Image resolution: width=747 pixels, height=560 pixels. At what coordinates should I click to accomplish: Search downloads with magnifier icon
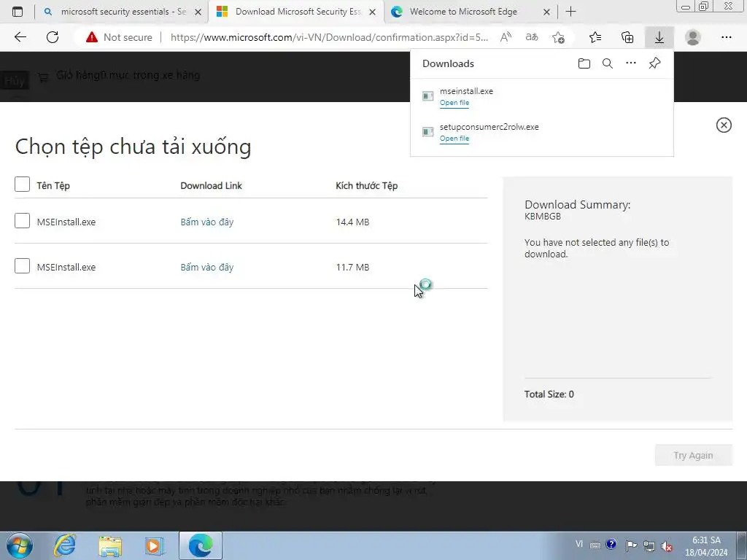click(x=608, y=63)
